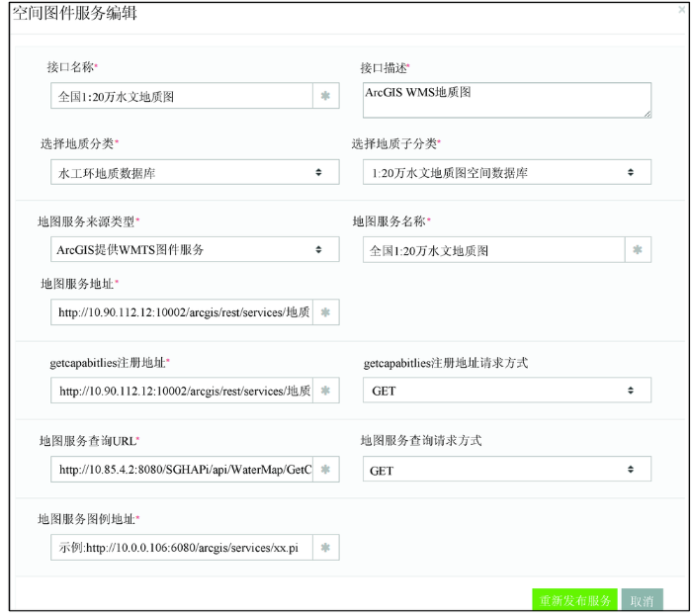Focus 接口名称 input field
The image size is (692, 616).
[182, 96]
